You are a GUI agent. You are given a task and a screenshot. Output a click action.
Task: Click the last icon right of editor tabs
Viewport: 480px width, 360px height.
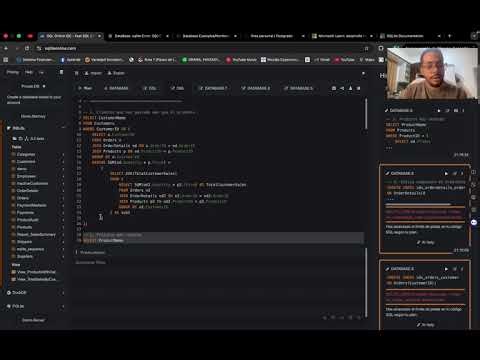point(359,88)
